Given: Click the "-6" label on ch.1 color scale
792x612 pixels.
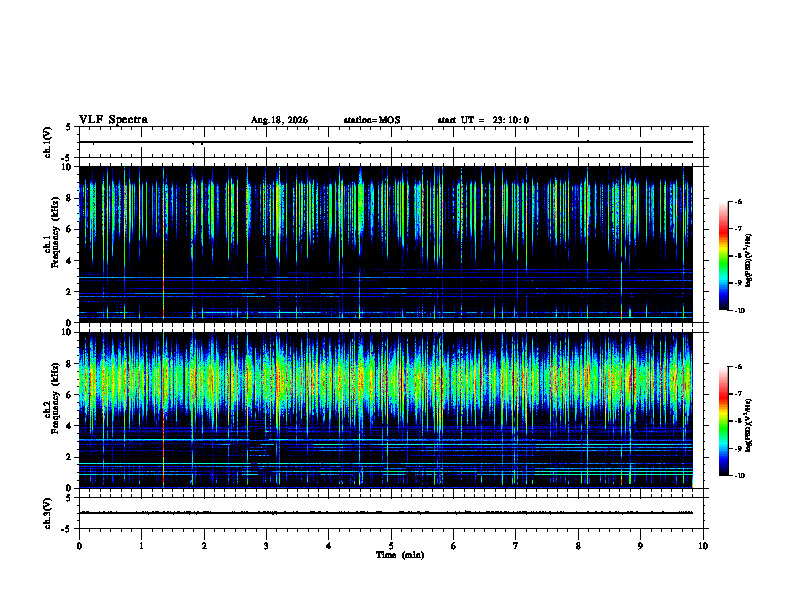Looking at the screenshot, I should click(x=738, y=202).
